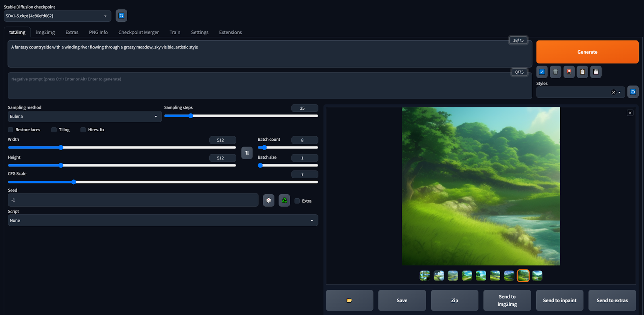Adjust the CFG Scale slider handle
Viewport: 644px width, 315px height.
[74, 182]
